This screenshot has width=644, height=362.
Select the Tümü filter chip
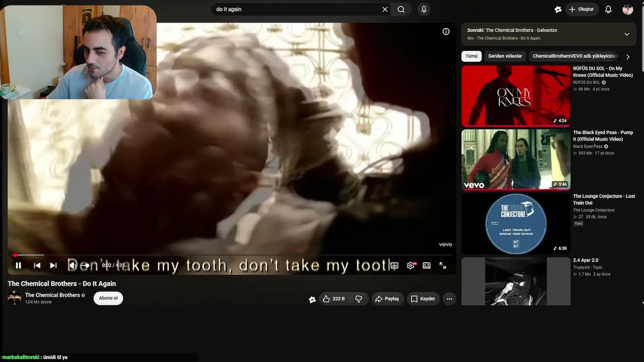471,56
